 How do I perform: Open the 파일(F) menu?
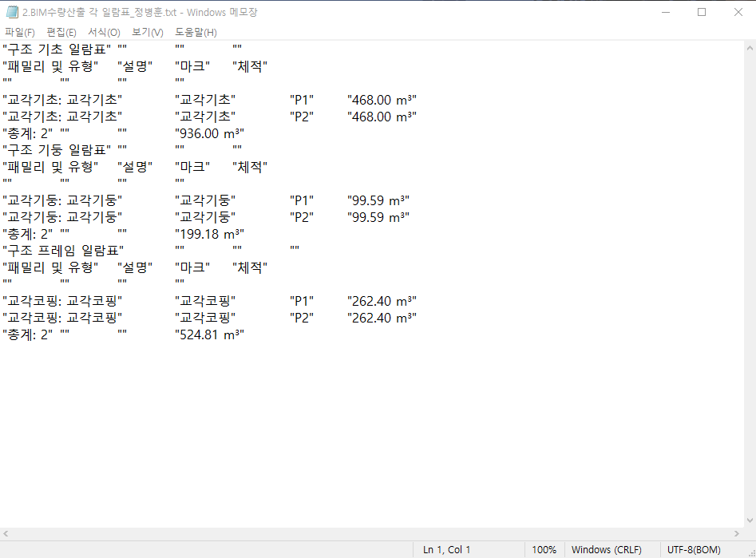click(20, 32)
